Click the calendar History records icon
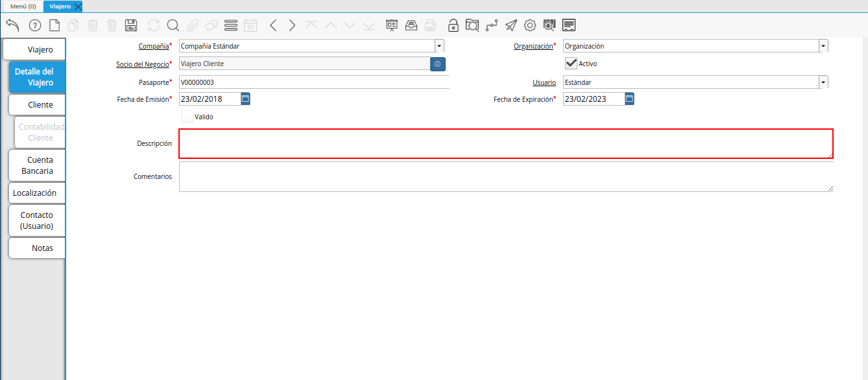This screenshot has width=868, height=380. pyautogui.click(x=250, y=25)
